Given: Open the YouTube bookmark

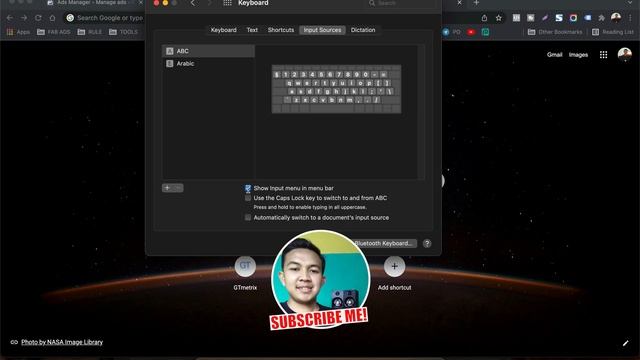Looking at the screenshot, I should click(471, 32).
